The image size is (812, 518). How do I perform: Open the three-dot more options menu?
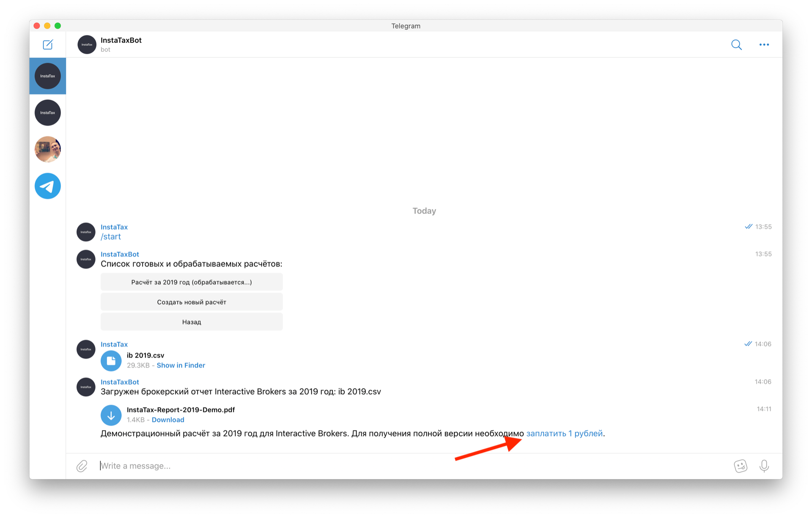click(x=764, y=44)
